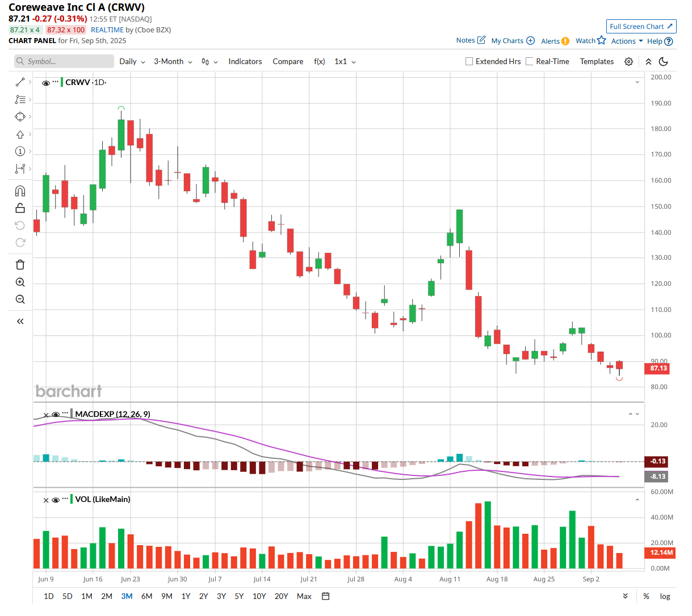Click the undo arrow icon
692x616 pixels.
(x=20, y=225)
